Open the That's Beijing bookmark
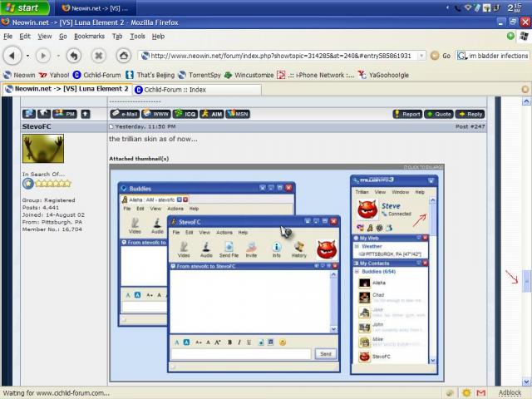The width and height of the screenshot is (532, 399). point(150,75)
